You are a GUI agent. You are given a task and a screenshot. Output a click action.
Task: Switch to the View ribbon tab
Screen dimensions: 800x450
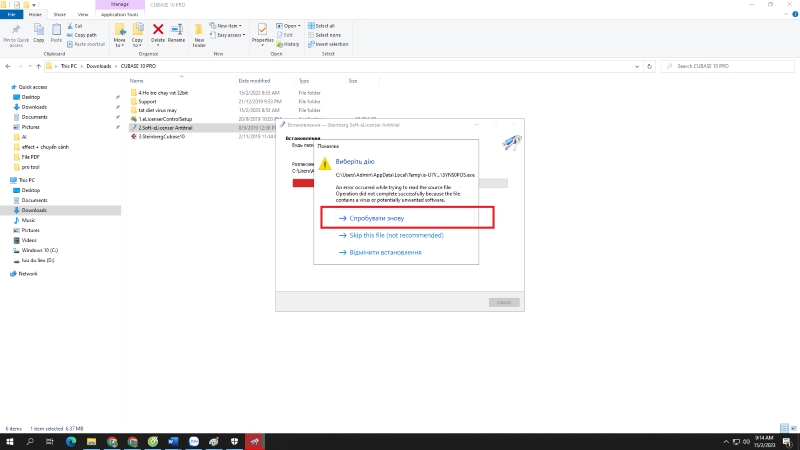(x=83, y=14)
